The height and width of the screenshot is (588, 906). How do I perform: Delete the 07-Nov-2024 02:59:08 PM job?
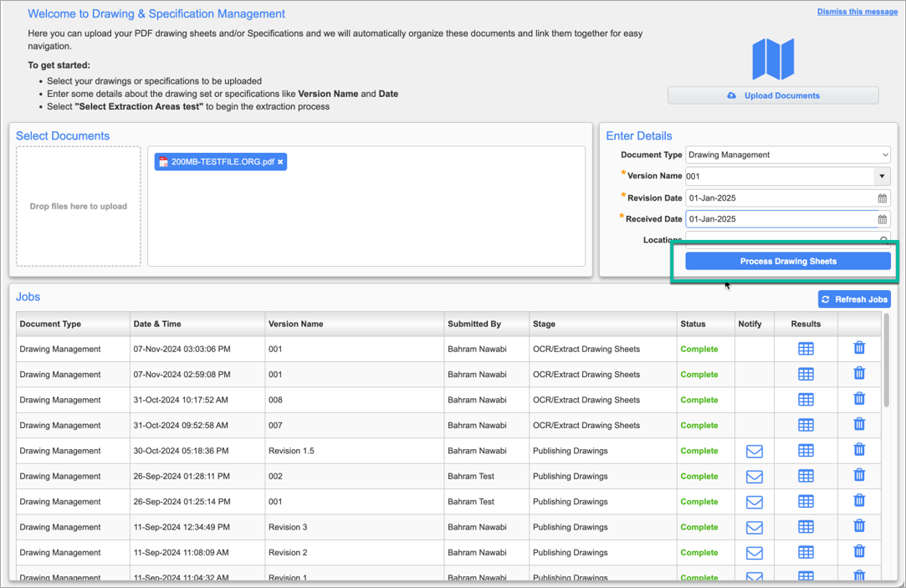[x=859, y=373]
